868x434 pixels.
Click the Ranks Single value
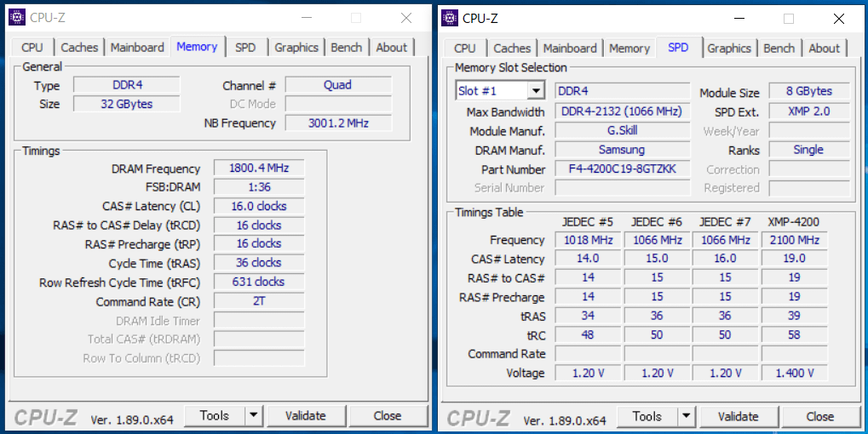click(809, 150)
